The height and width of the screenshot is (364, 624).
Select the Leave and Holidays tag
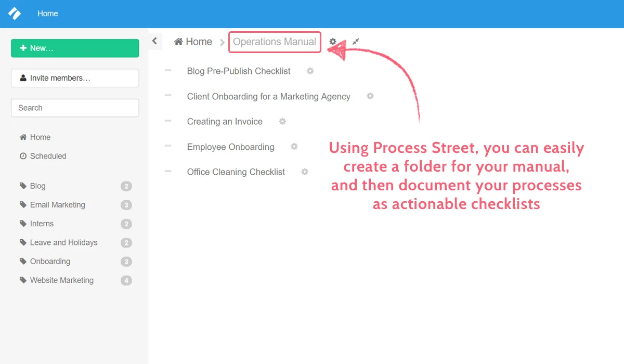pos(59,242)
